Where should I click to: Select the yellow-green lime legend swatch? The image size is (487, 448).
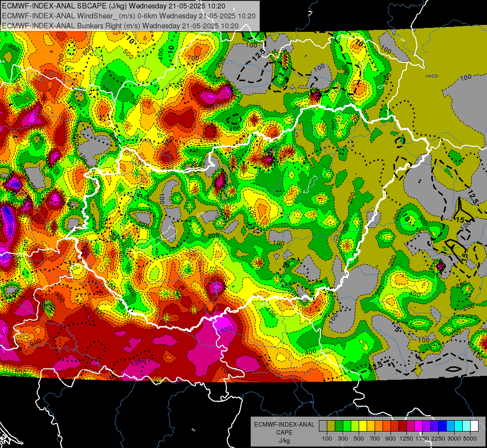(x=355, y=426)
